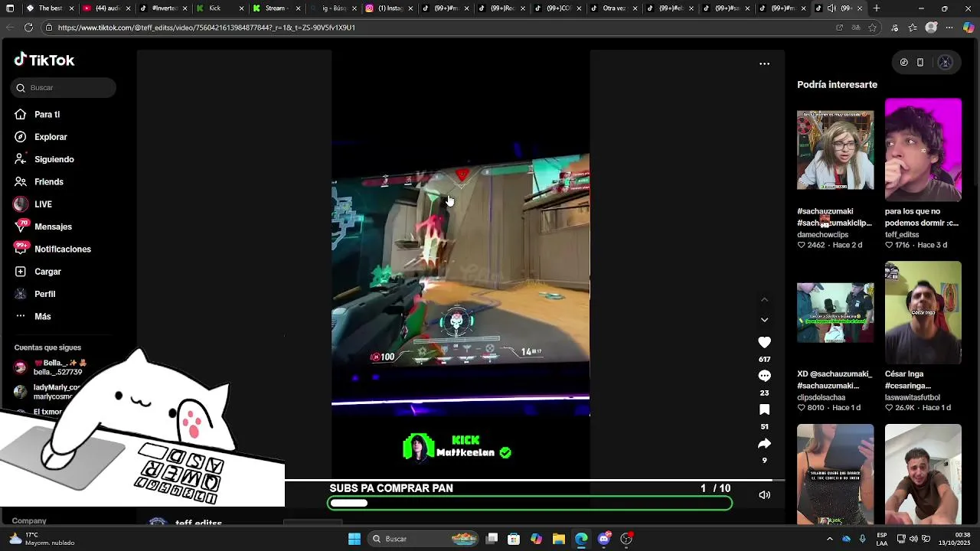Go back with browser back arrow
The image size is (980, 551).
coord(10,28)
